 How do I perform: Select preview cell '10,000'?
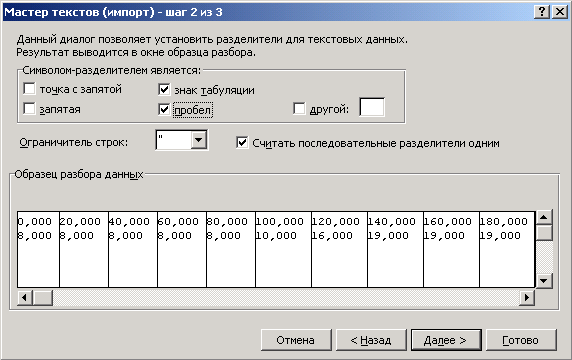tap(276, 236)
